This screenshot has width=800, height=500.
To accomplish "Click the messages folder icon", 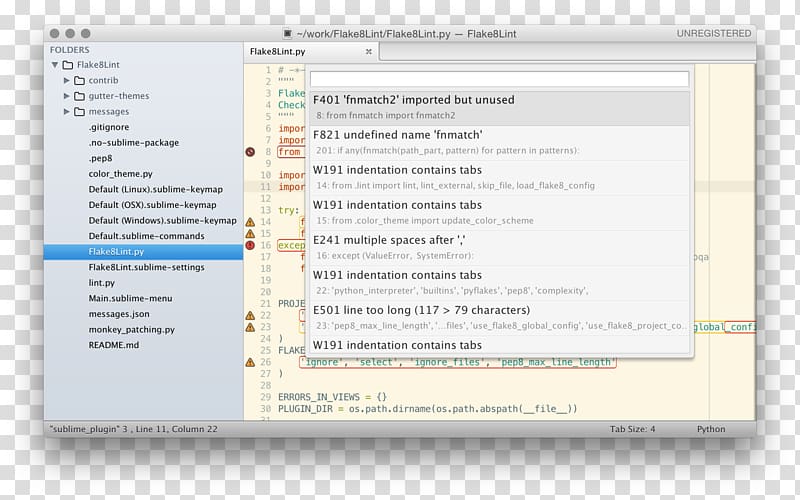I will click(79, 112).
